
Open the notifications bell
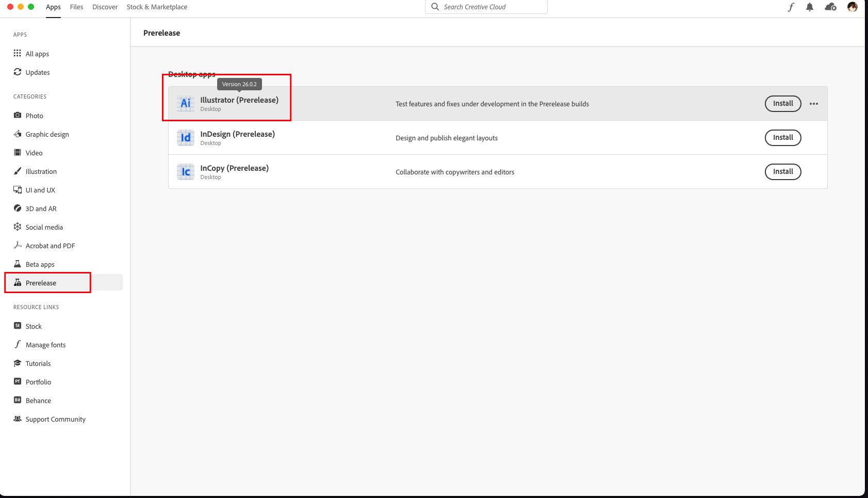[810, 7]
